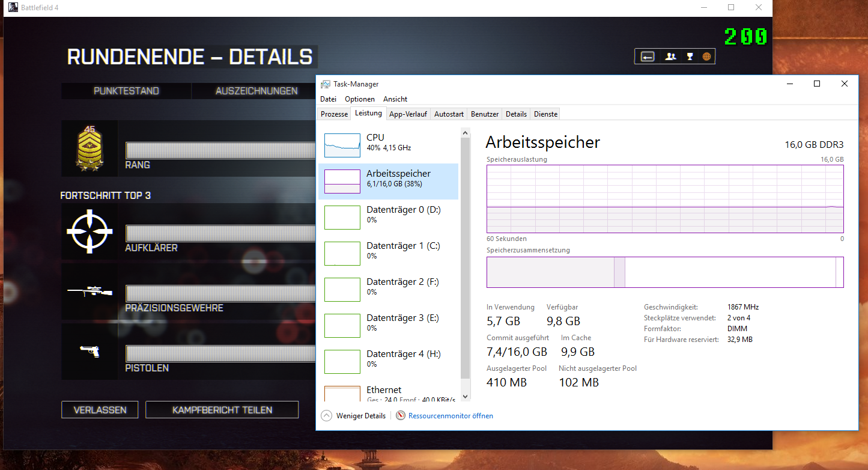The image size is (868, 470).
Task: Click the Battlefield 4 window title icon
Action: pyautogui.click(x=12, y=8)
